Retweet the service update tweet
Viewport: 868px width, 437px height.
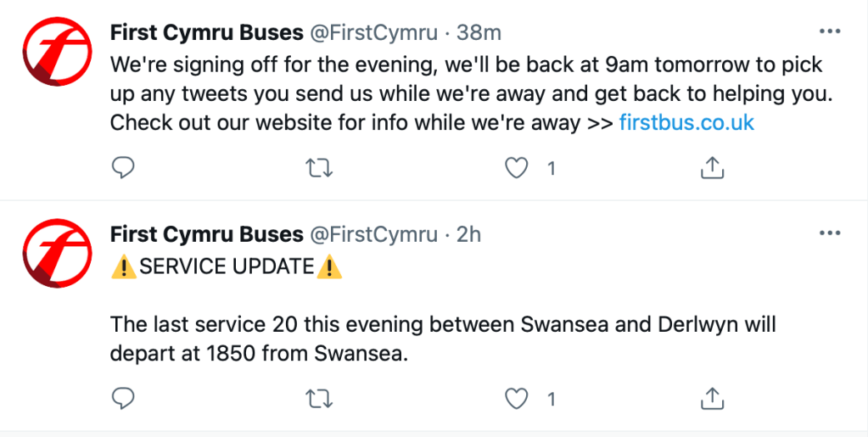318,397
